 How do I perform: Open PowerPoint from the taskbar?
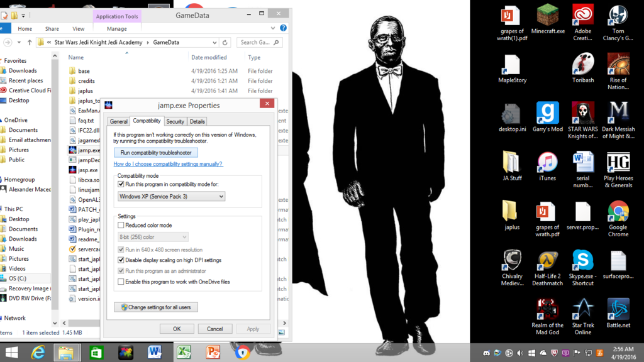coord(213,353)
